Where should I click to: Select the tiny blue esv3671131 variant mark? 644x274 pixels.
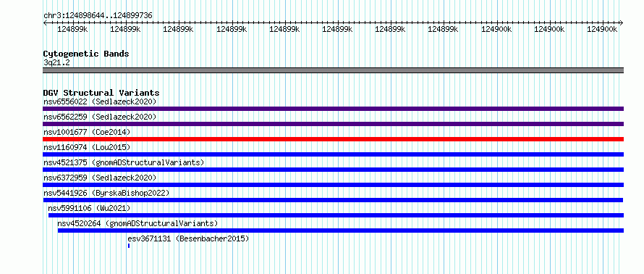(x=129, y=246)
